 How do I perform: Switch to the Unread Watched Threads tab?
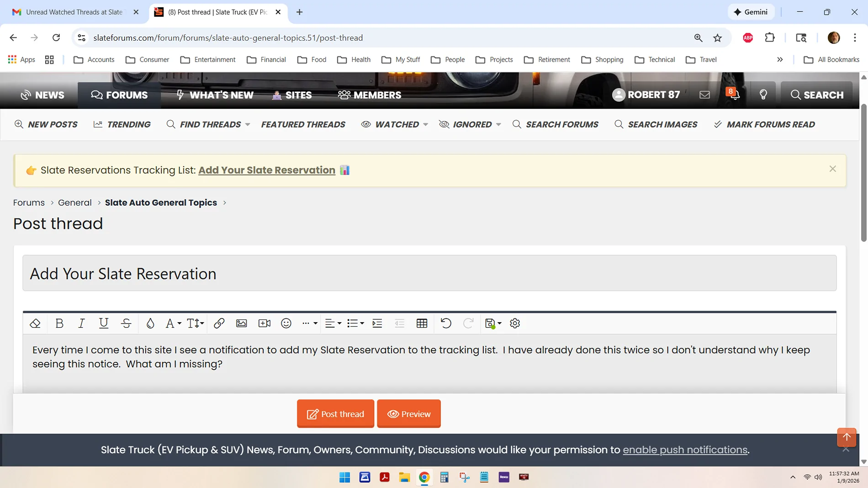coord(73,12)
